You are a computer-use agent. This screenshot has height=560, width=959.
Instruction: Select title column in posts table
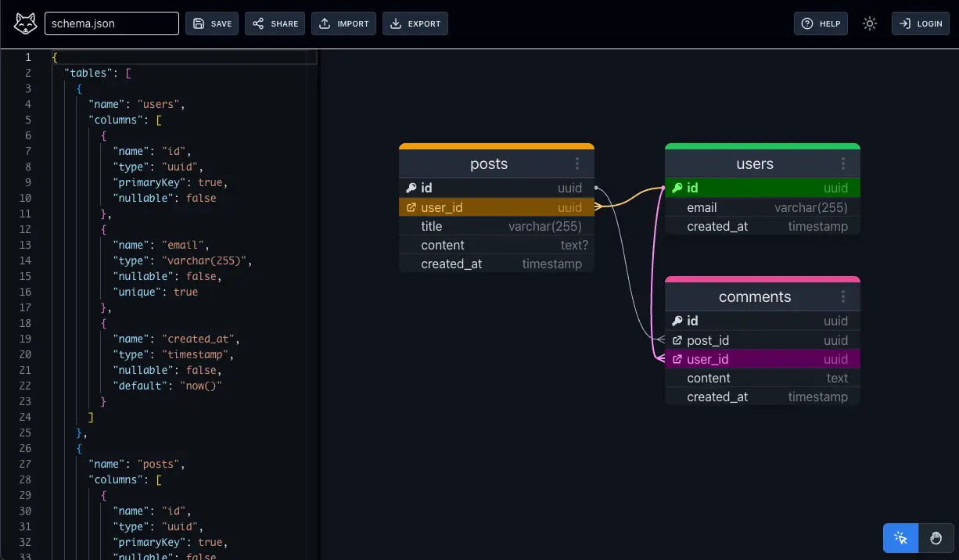(x=497, y=226)
